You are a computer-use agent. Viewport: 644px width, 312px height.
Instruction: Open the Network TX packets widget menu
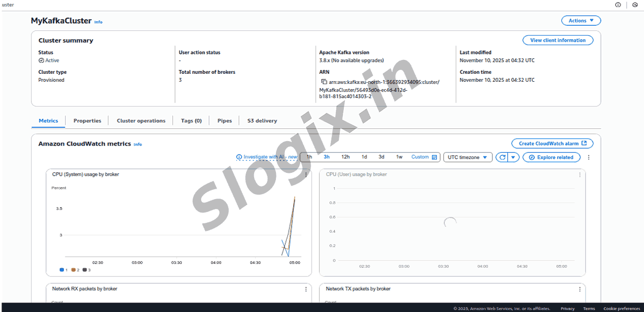580,289
